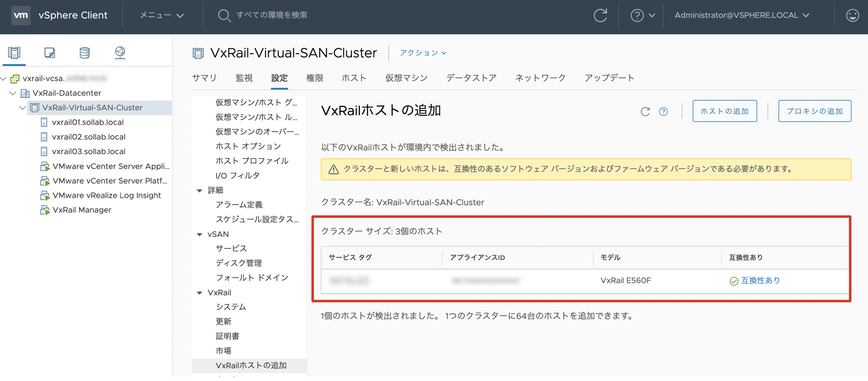Click the ホストの追加 button
Image resolution: width=868 pixels, height=381 pixels.
[725, 111]
